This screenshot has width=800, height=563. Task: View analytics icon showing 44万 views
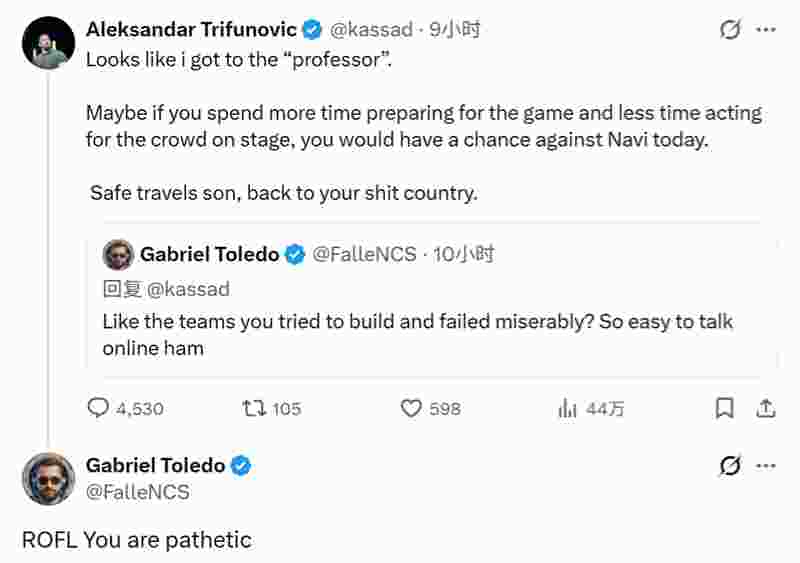[568, 408]
